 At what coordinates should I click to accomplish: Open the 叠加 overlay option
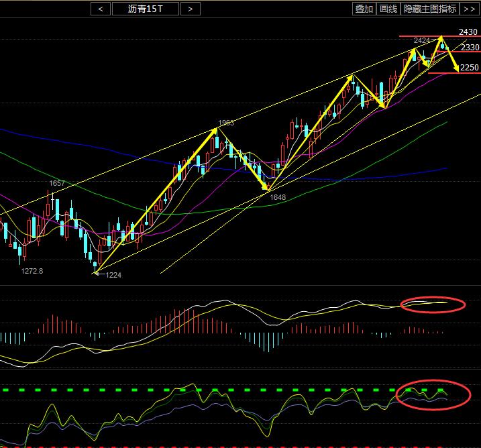click(364, 9)
